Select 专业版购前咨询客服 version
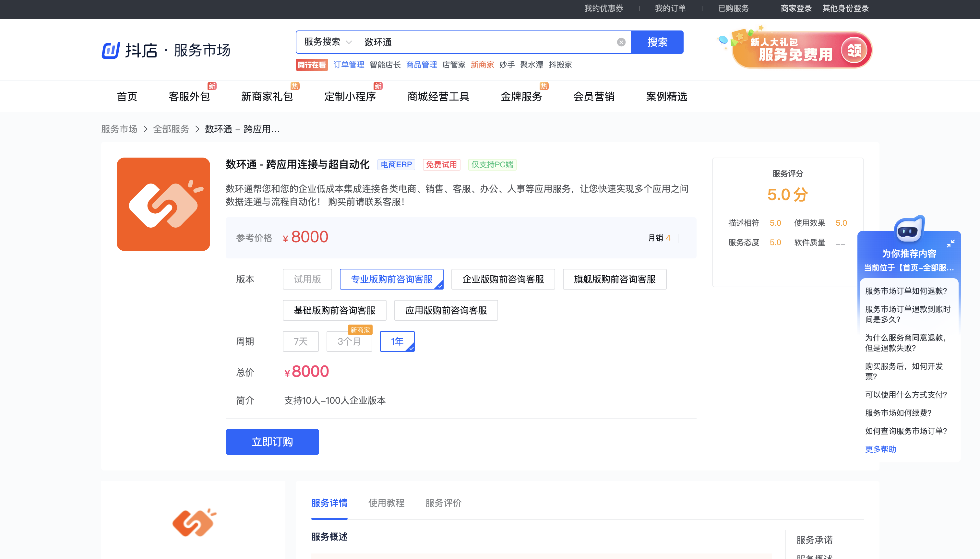This screenshot has width=980, height=559. 391,279
